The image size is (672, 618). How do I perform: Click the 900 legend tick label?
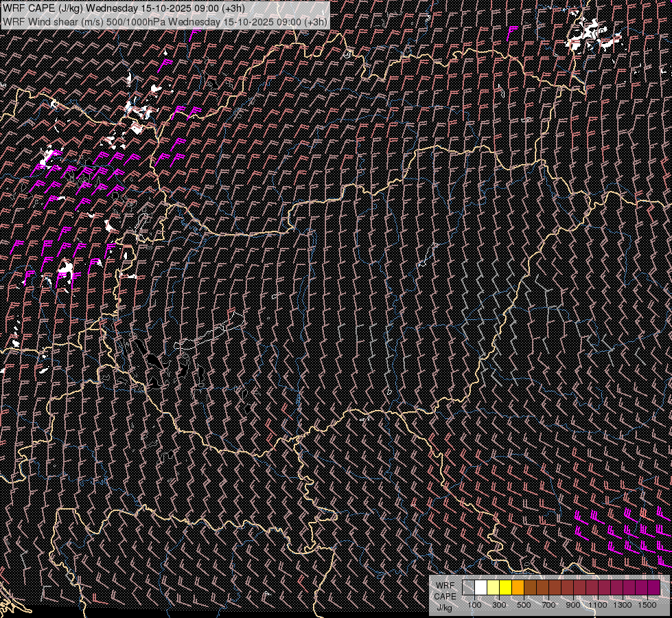[x=573, y=605]
